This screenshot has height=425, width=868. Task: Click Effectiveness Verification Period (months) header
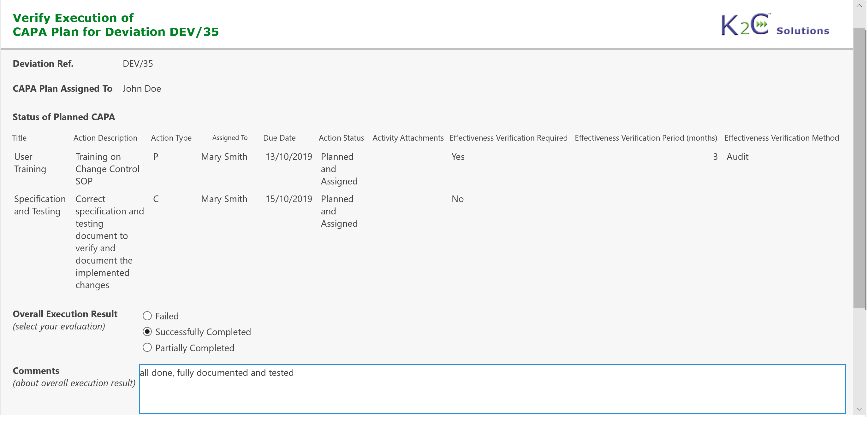646,138
